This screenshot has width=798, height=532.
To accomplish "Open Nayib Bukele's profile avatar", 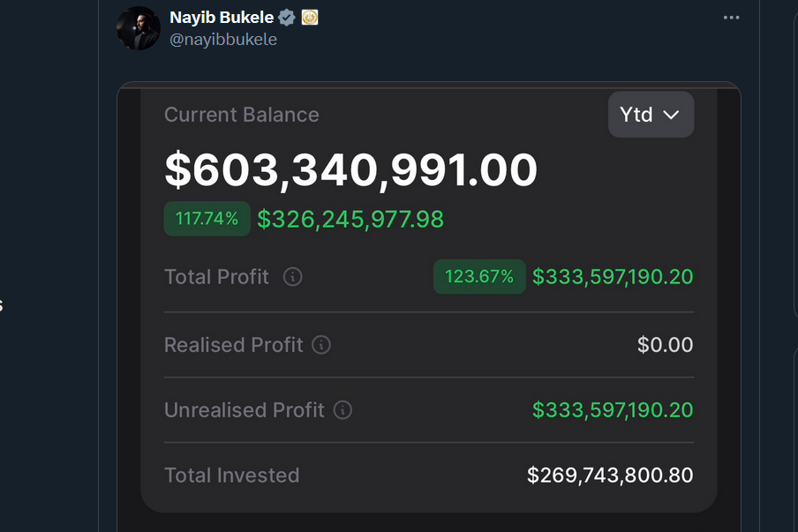I will 139,28.
